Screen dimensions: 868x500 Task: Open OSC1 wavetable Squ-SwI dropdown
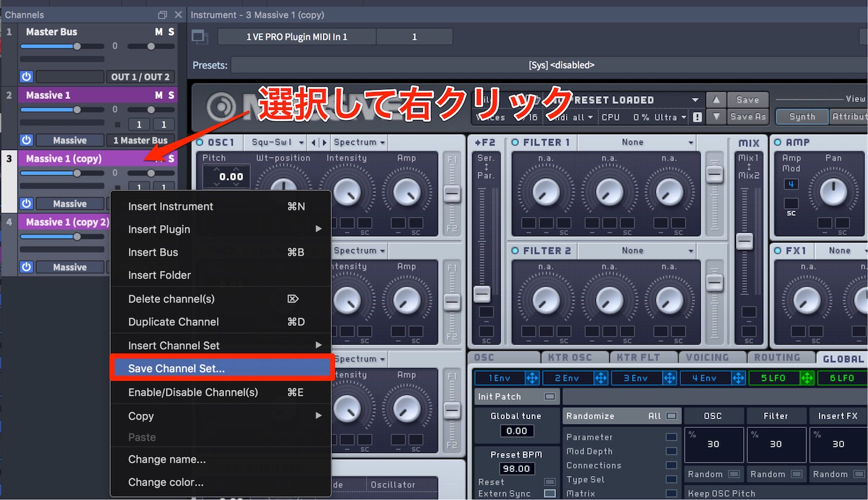pyautogui.click(x=276, y=142)
